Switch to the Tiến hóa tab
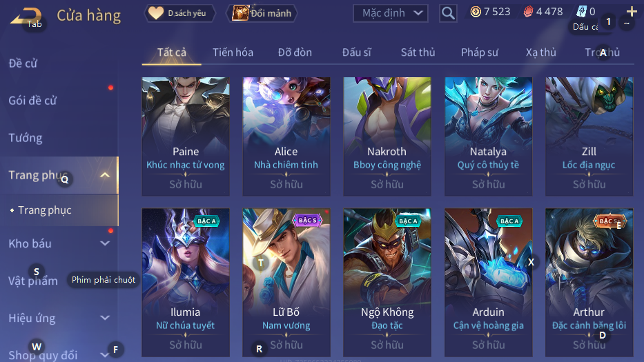Image resolution: width=644 pixels, height=362 pixels. [233, 52]
